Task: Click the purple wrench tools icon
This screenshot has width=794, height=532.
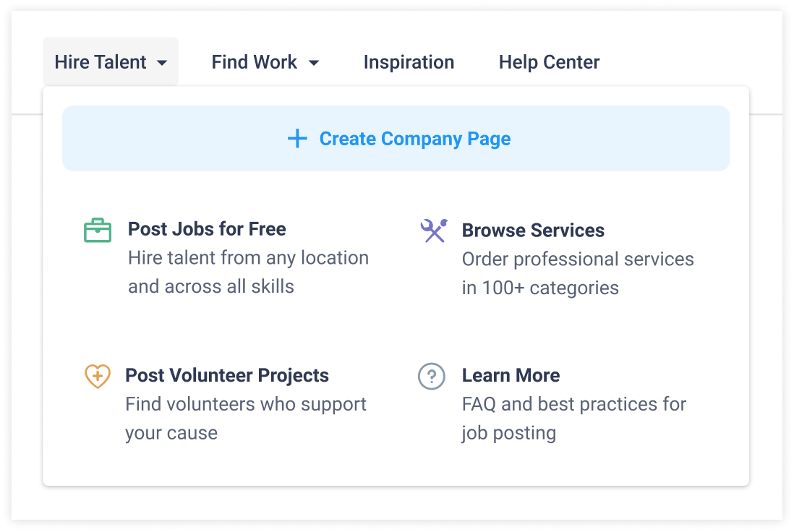Action: pyautogui.click(x=434, y=231)
